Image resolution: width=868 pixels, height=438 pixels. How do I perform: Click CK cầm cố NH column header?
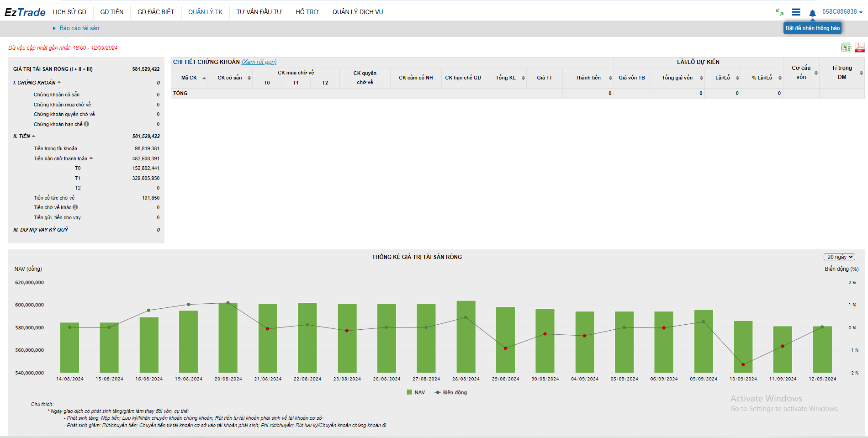[416, 78]
